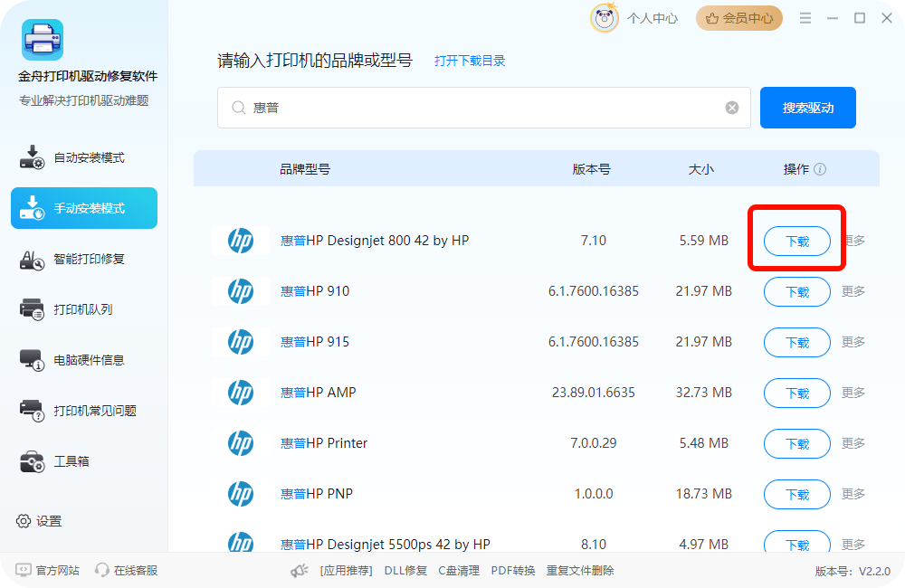905x588 pixels.
Task: Select the 惠普HP Printer name
Action: pos(324,443)
